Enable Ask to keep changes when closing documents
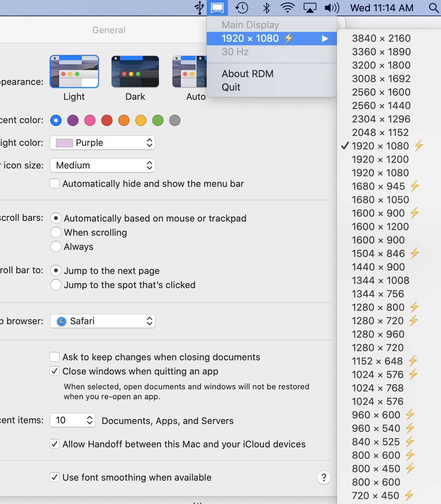Image resolution: width=441 pixels, height=504 pixels. [55, 357]
